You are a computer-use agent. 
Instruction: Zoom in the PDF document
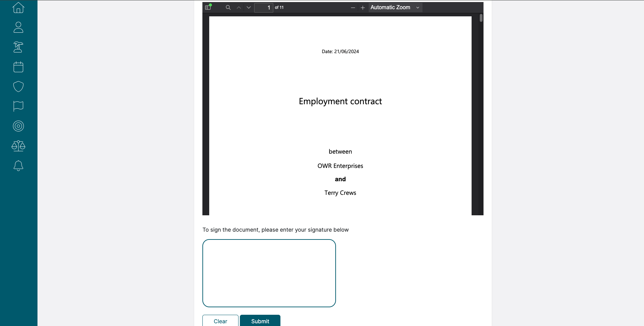(363, 7)
